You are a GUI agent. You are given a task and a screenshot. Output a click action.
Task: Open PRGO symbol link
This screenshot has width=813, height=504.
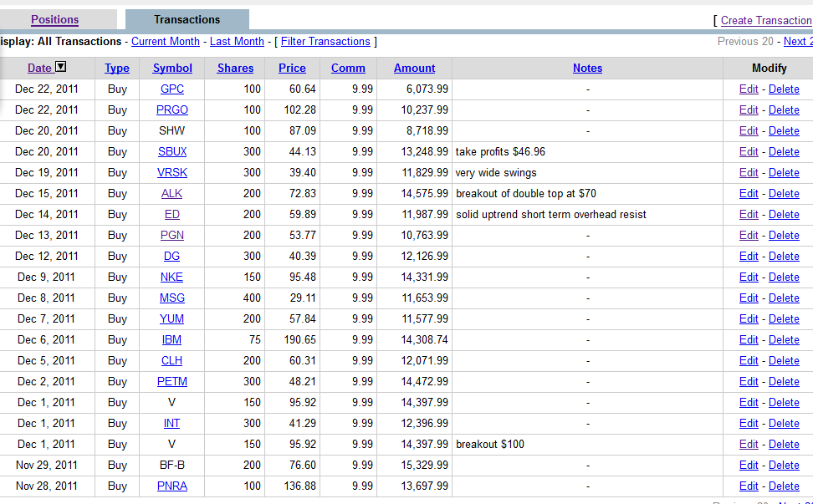(x=172, y=109)
